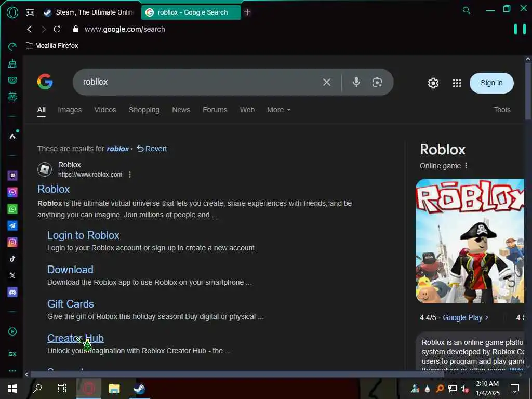Open the Login to Roblox link
Screen dimensions: 532x399
pos(83,235)
